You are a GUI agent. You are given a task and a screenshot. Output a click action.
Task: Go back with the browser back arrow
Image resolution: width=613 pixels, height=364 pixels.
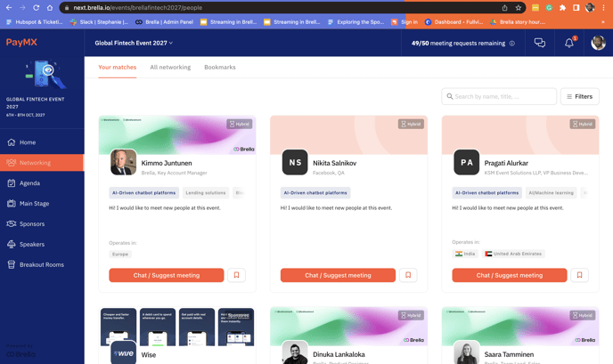(9, 7)
